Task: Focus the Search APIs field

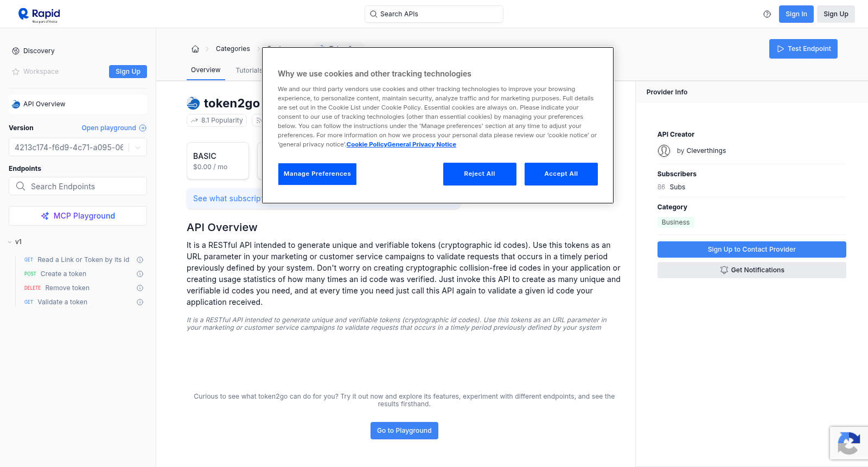Action: [x=434, y=14]
